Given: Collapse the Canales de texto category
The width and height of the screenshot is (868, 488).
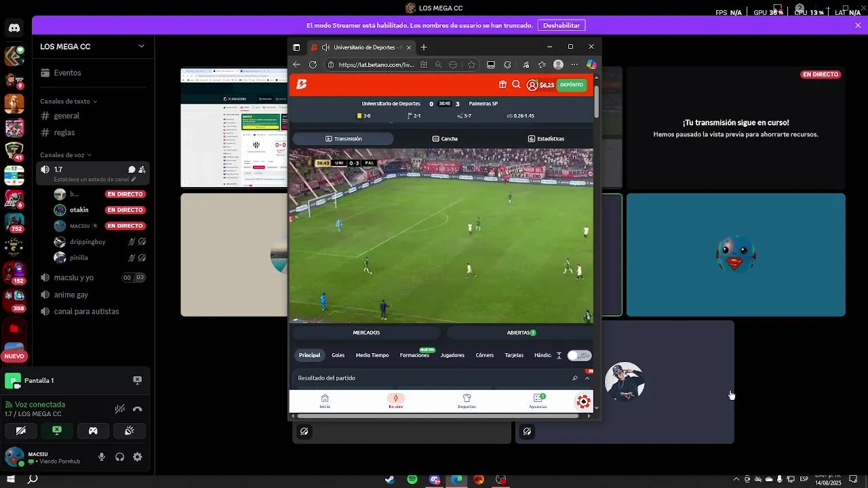Looking at the screenshot, I should coord(68,101).
